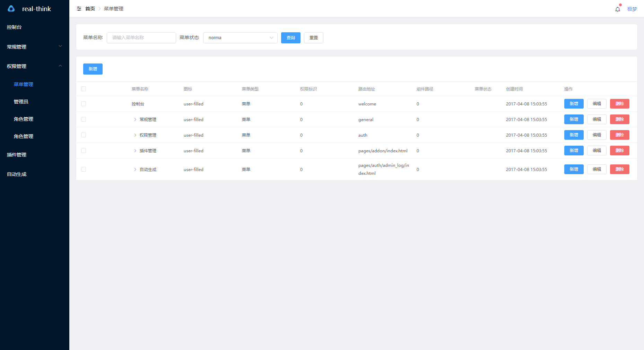Click 编辑 in the 权限管理 row
This screenshot has height=350, width=644.
[597, 135]
